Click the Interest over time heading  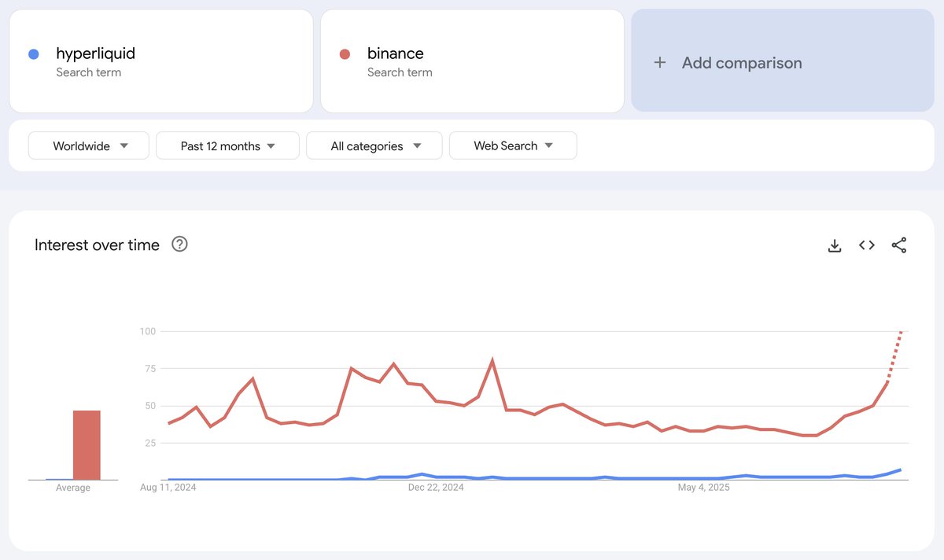[96, 245]
